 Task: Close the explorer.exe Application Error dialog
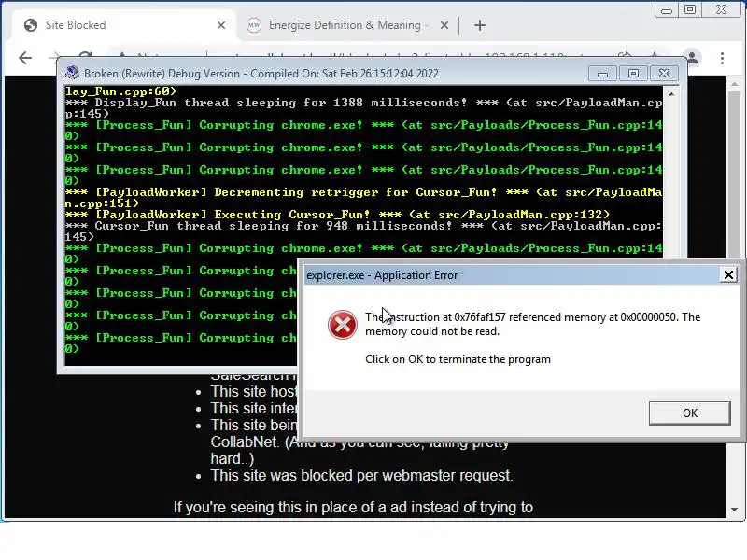728,274
